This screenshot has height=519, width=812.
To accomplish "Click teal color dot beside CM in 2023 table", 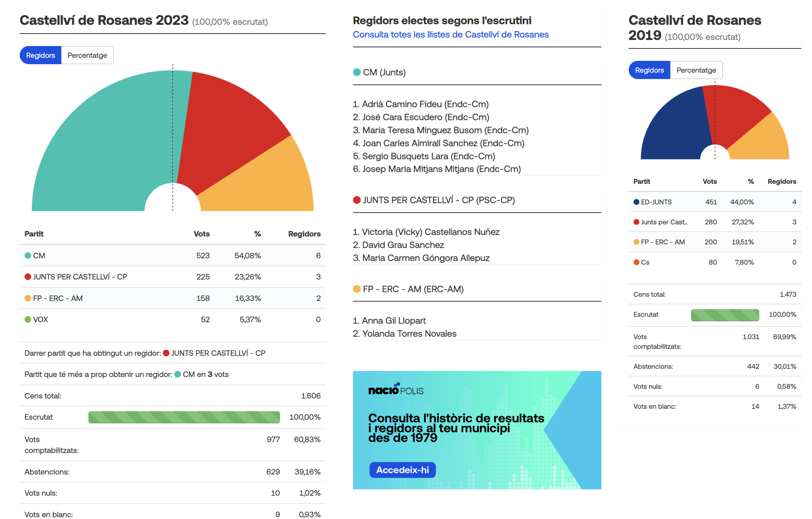I will pos(28,256).
